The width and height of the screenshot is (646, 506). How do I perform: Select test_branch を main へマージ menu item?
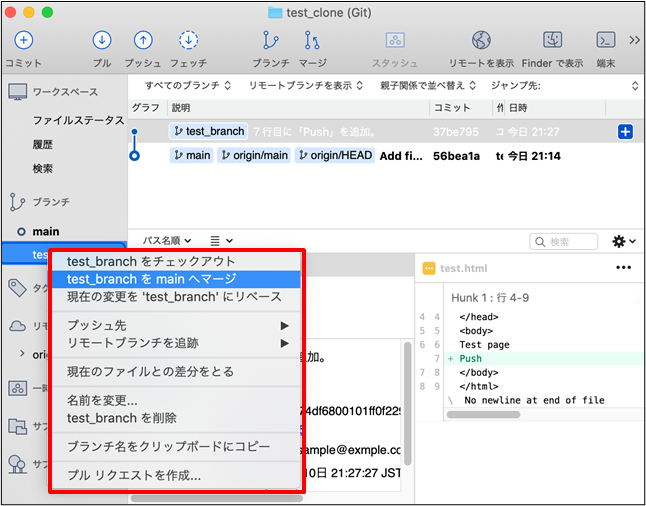pyautogui.click(x=176, y=279)
